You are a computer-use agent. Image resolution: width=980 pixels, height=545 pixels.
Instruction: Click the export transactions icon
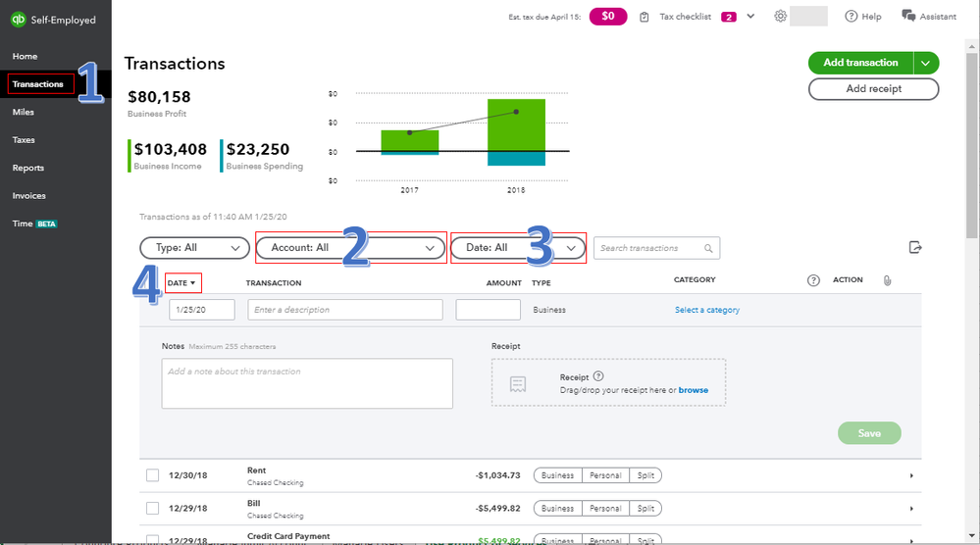click(915, 248)
